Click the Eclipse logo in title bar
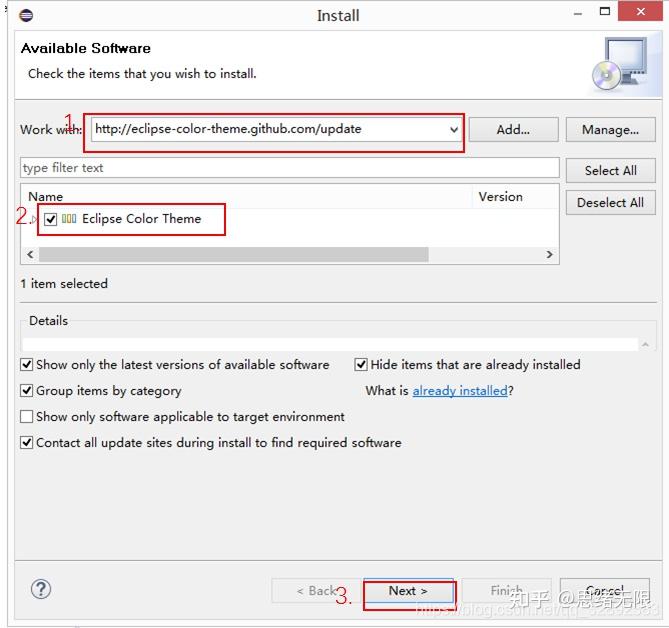This screenshot has height=628, width=669. [x=26, y=16]
